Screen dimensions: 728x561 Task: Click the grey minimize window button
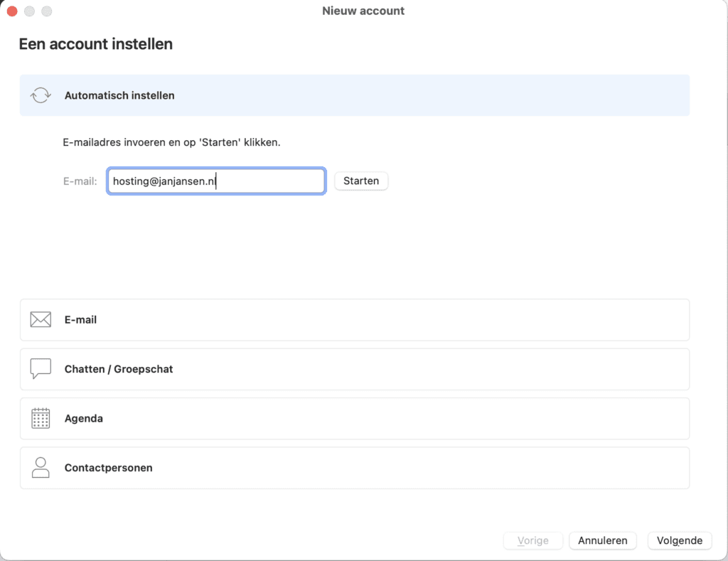29,11
